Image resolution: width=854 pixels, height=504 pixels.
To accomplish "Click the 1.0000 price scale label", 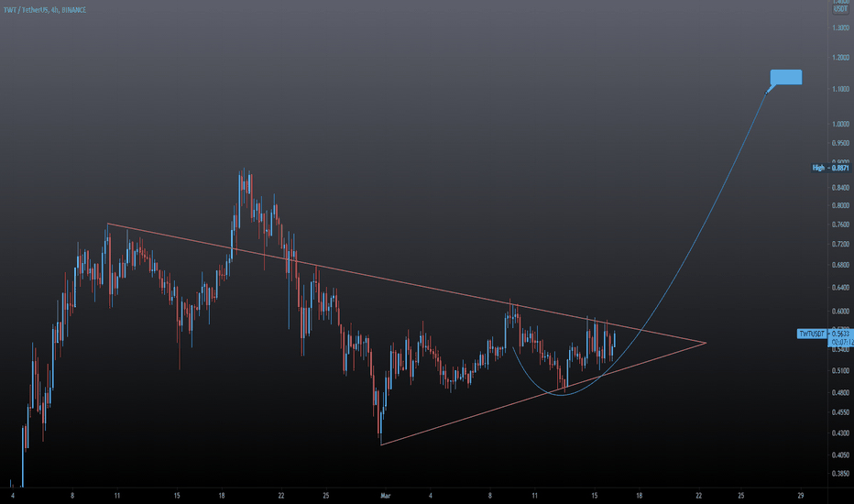I will click(840, 124).
